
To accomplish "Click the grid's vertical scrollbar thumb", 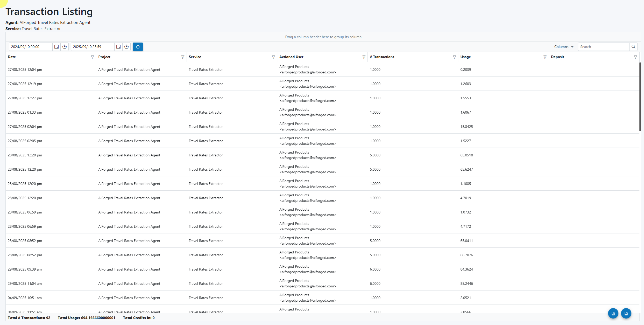I will tap(640, 97).
